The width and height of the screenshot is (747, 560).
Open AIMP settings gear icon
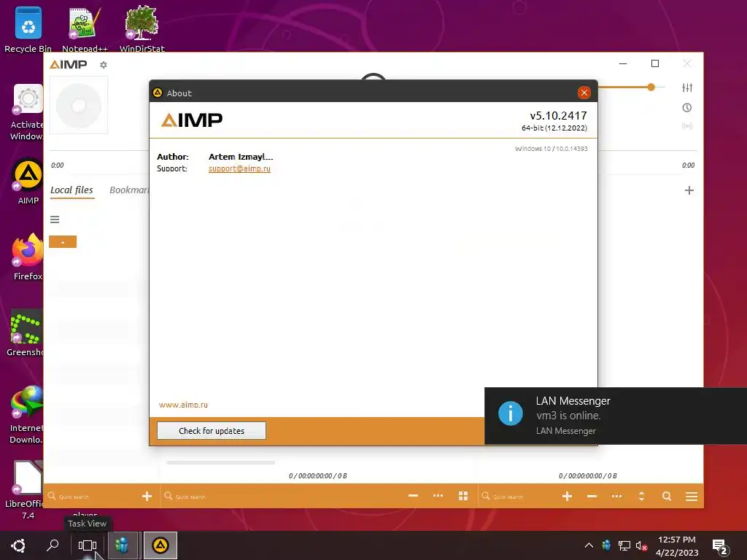pyautogui.click(x=104, y=65)
